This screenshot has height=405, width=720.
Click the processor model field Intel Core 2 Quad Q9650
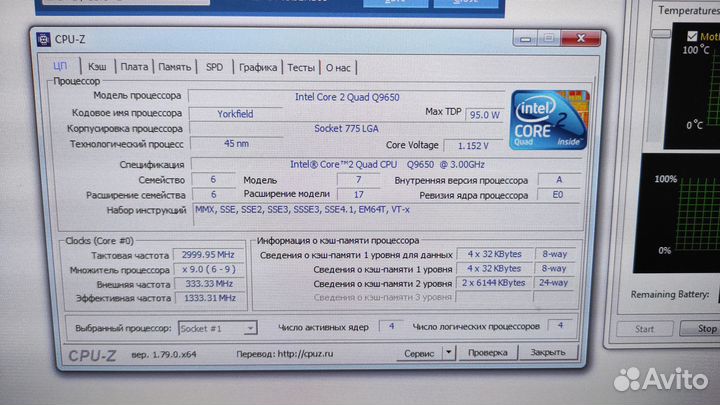[347, 97]
